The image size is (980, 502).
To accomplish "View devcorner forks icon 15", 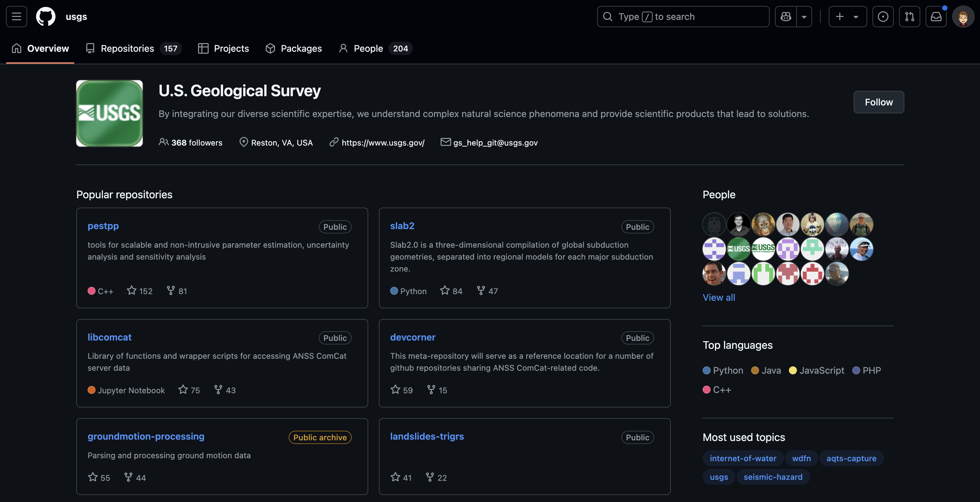I will (x=437, y=390).
